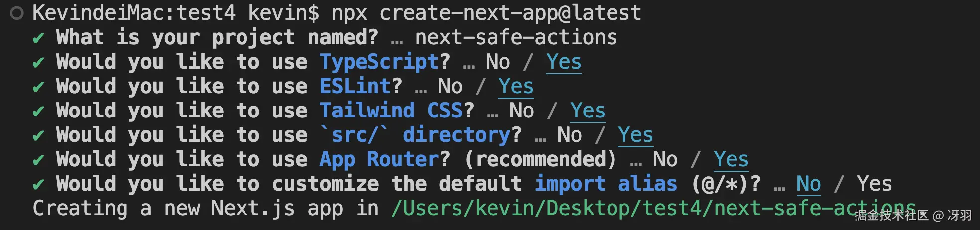980x230 pixels.
Task: Select No for the ESLint question
Action: click(450, 87)
